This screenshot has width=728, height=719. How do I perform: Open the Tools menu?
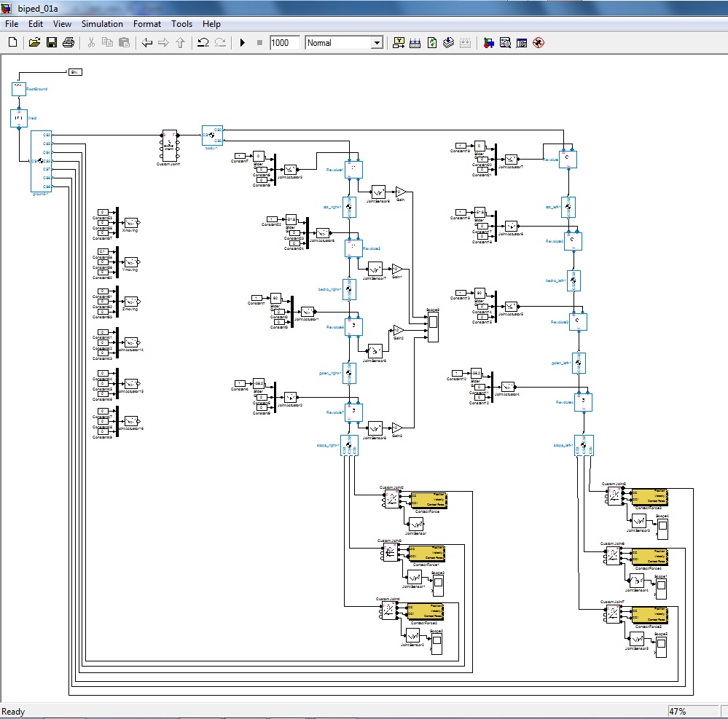point(181,24)
